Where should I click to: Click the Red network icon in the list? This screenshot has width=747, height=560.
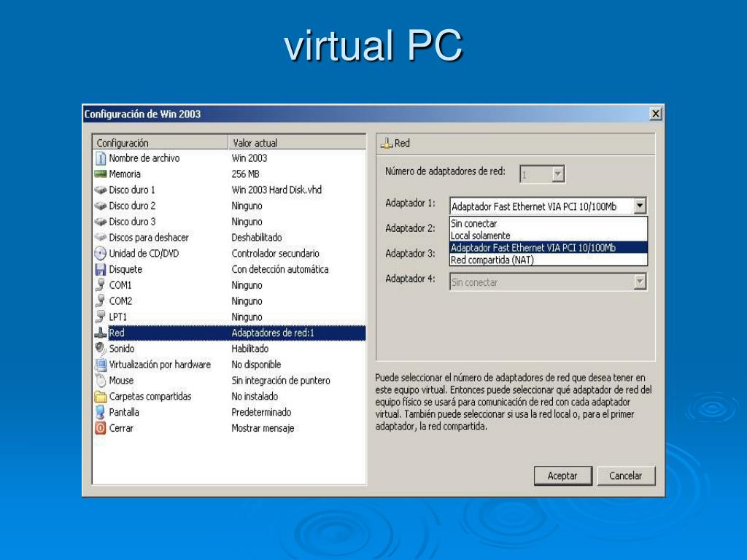pyautogui.click(x=101, y=332)
